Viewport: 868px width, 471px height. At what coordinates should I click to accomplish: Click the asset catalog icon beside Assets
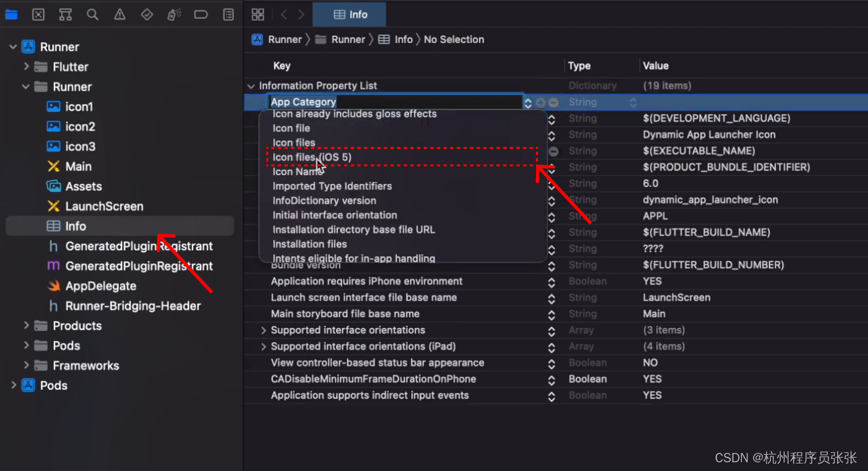54,186
